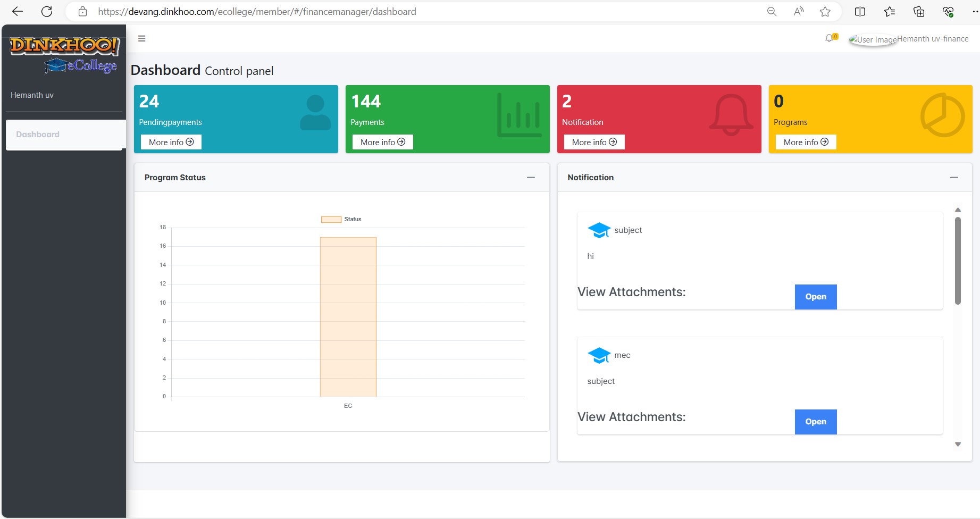Click the bar chart icon on Payments card
Image resolution: width=980 pixels, height=519 pixels.
point(519,115)
